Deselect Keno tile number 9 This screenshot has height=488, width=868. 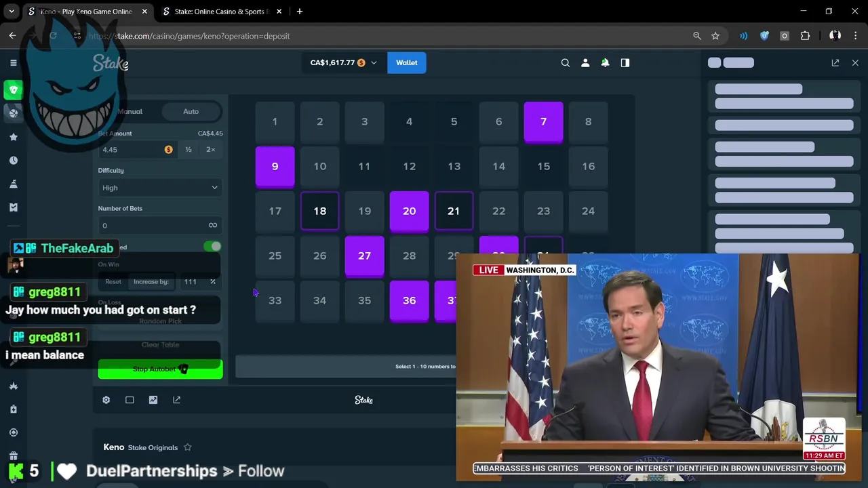click(275, 167)
